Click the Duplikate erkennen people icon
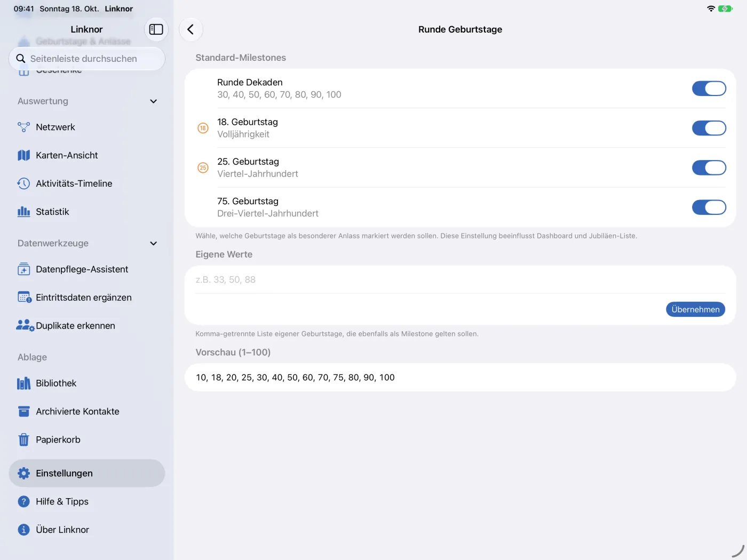Viewport: 747px width, 560px height. tap(25, 326)
